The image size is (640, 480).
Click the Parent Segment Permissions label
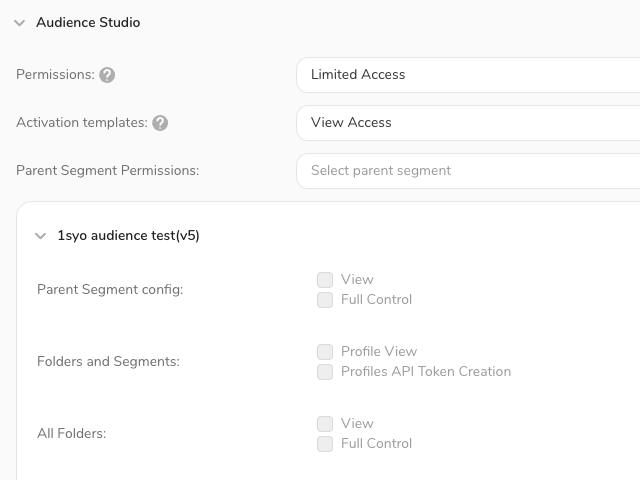point(107,170)
